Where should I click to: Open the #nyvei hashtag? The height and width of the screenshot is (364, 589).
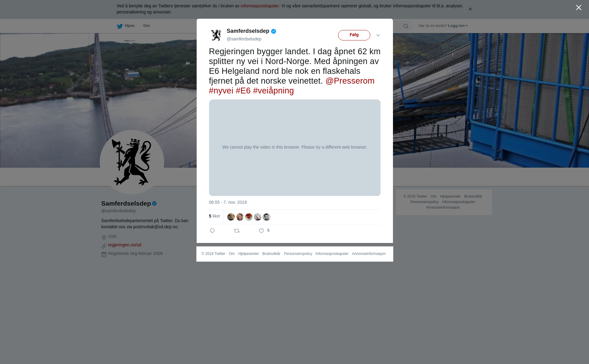coord(221,91)
